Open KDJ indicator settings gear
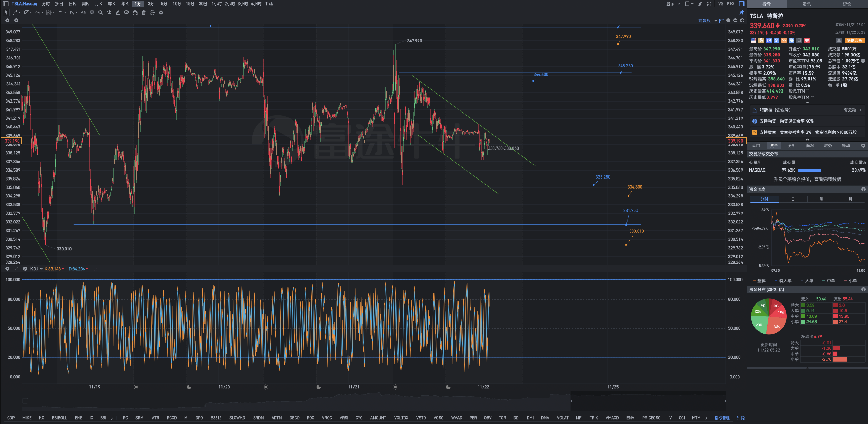The width and height of the screenshot is (868, 424). coord(7,269)
